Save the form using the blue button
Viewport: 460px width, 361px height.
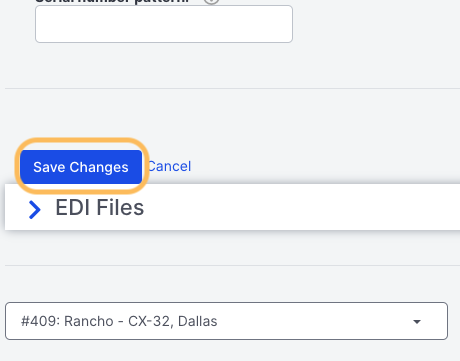pos(81,167)
